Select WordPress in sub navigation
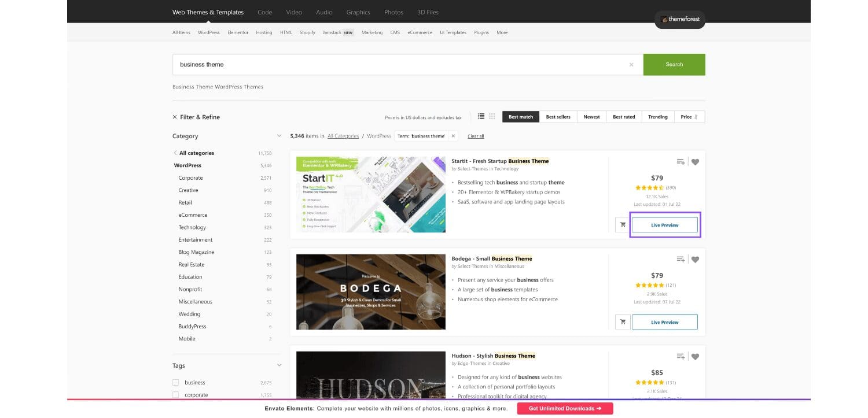The height and width of the screenshot is (418, 868). (x=208, y=32)
